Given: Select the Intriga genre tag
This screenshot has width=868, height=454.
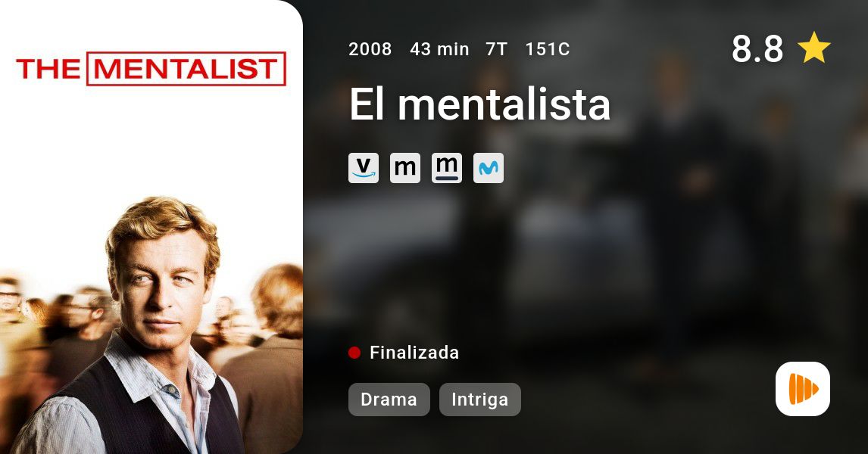Looking at the screenshot, I should pyautogui.click(x=480, y=400).
